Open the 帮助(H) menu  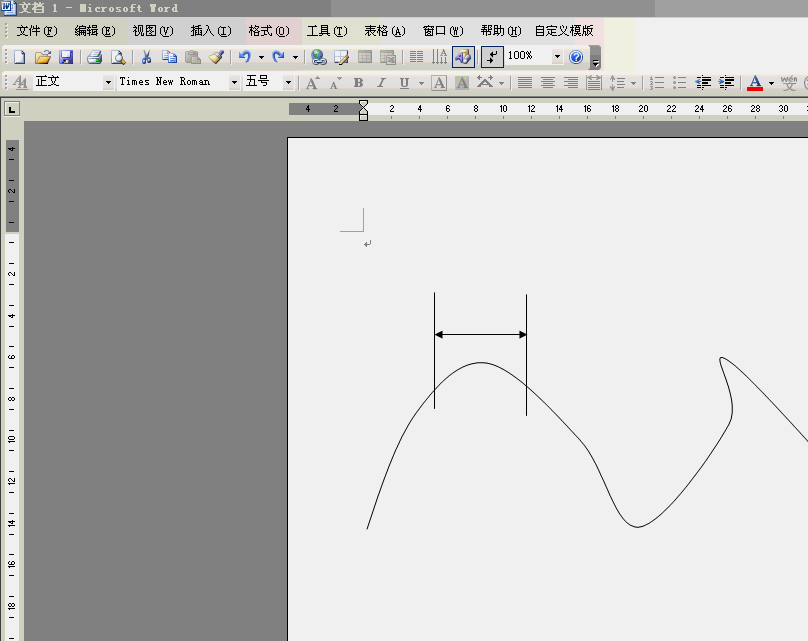click(x=501, y=31)
